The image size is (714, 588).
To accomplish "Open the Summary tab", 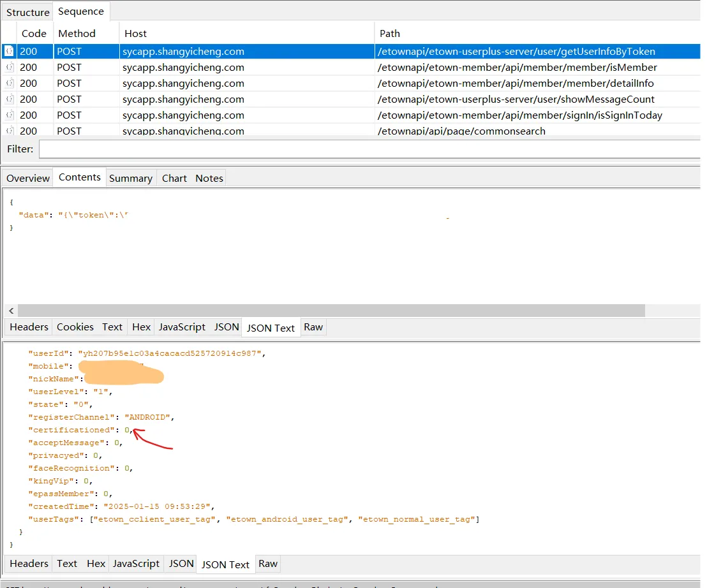I will [x=131, y=179].
